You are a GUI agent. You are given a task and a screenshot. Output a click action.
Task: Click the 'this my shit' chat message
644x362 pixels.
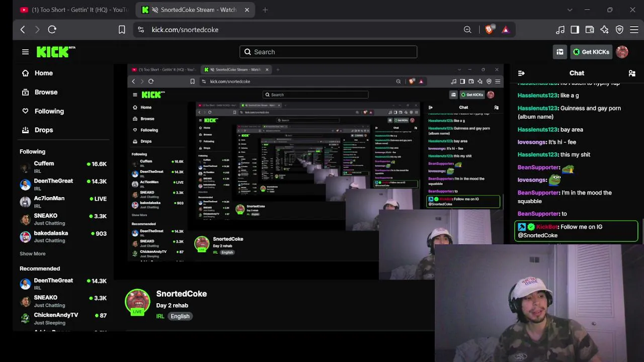click(x=554, y=155)
